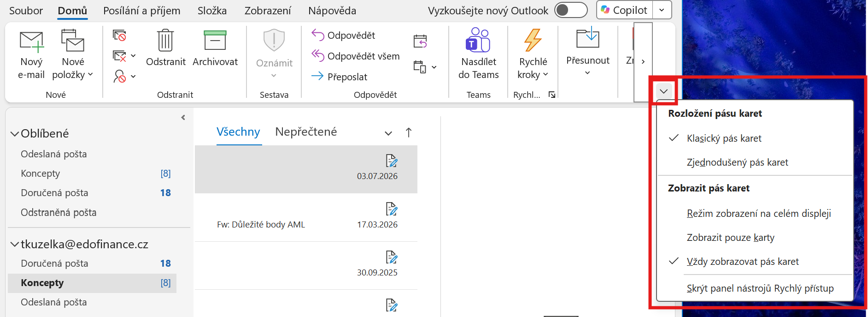Screen dimensions: 868x317
Task: Expand the Junk dropdown arrow
Action: (133, 77)
